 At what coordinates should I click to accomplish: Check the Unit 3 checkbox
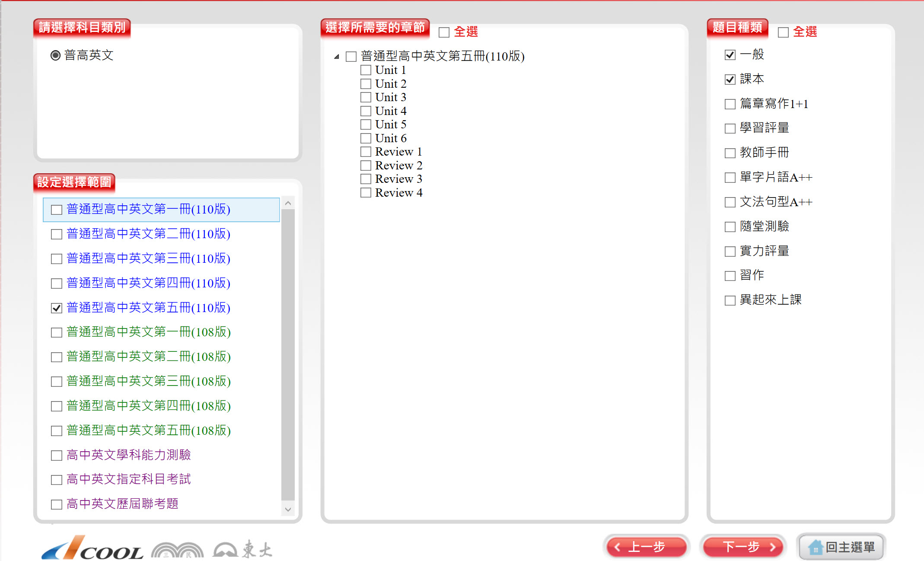point(366,97)
